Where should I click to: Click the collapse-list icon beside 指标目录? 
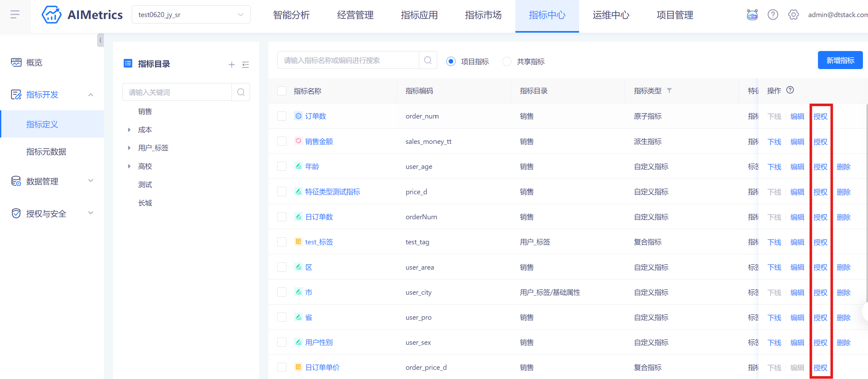[x=245, y=65]
